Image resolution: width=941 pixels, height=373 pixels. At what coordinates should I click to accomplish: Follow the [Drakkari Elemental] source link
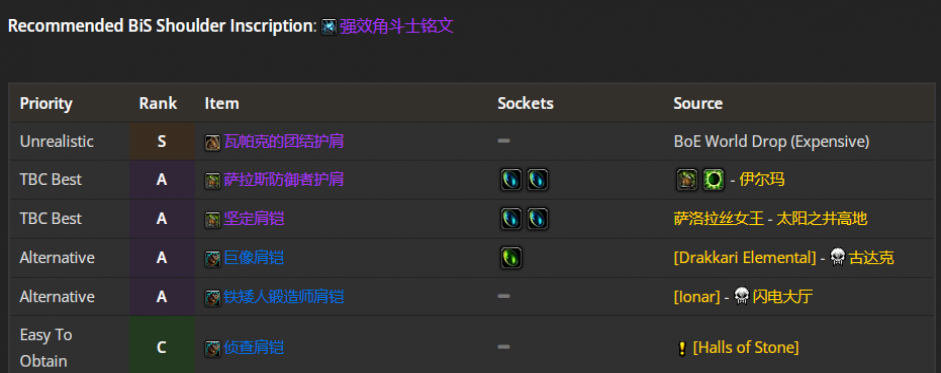pyautogui.click(x=745, y=258)
